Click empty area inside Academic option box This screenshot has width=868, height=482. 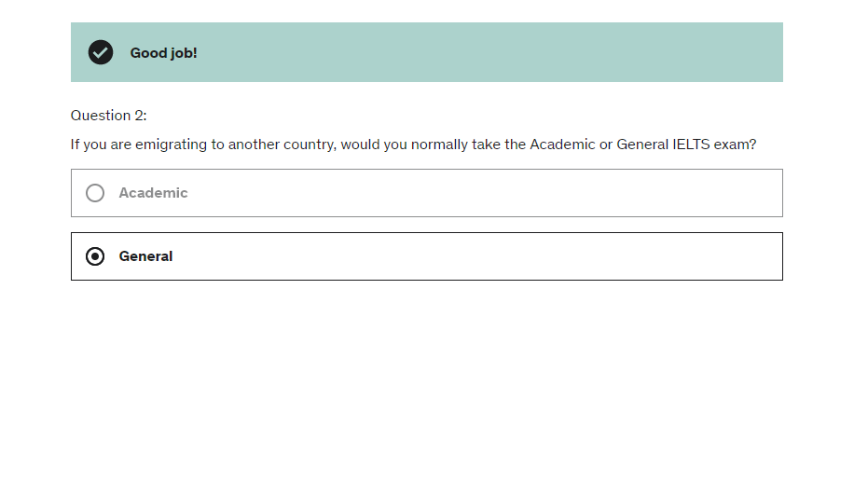pos(466,193)
